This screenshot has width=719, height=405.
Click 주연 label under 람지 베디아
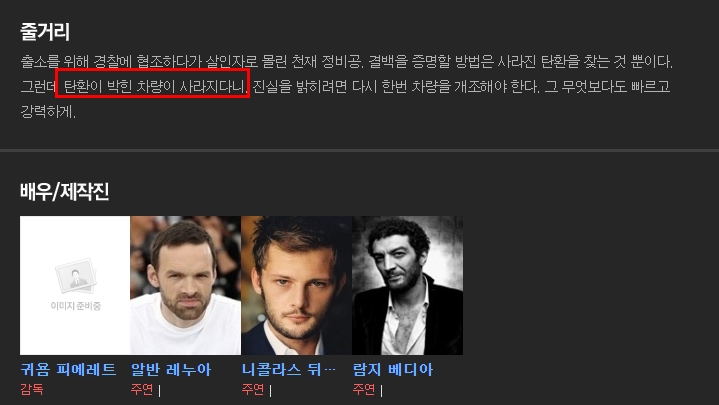point(364,389)
